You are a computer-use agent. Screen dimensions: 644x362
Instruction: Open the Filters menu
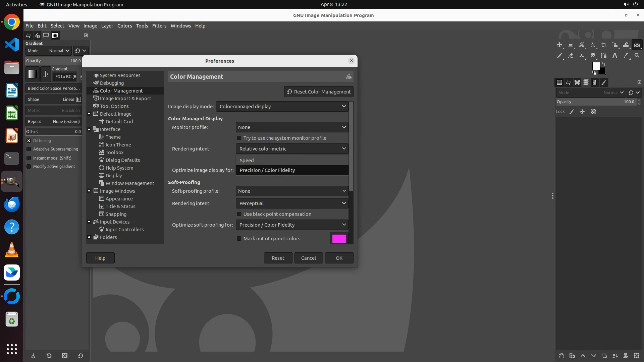point(159,26)
